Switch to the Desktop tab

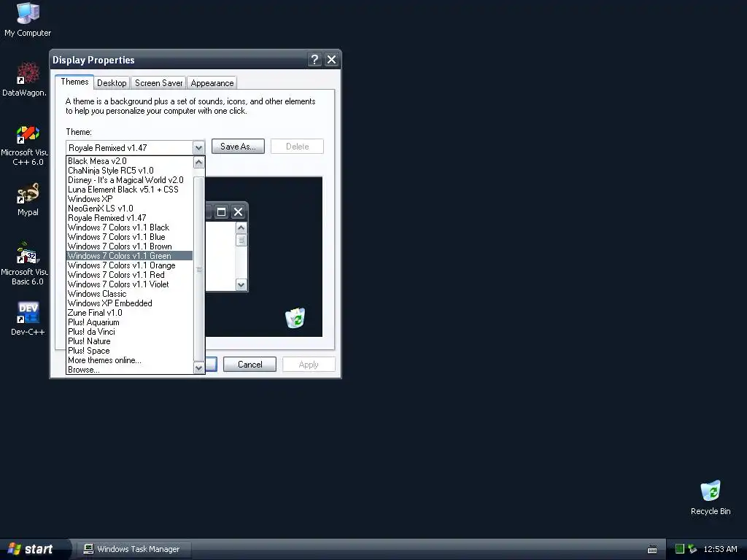point(112,83)
